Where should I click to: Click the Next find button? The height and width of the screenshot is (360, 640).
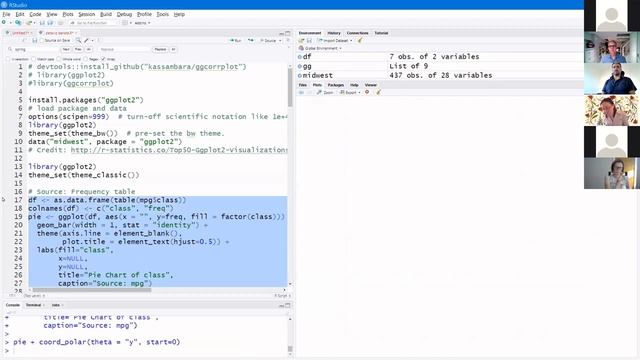point(66,49)
